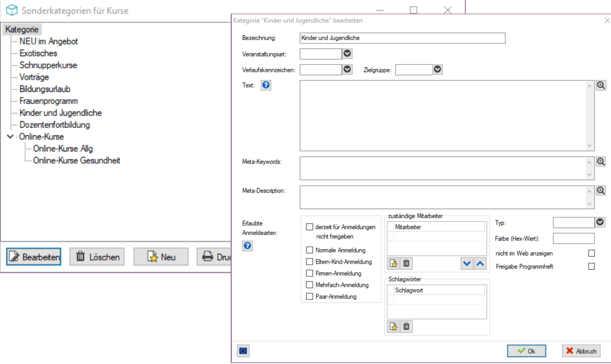Click the magnifier beside the Text area
Image resolution: width=611 pixels, height=364 pixels.
coord(601,86)
